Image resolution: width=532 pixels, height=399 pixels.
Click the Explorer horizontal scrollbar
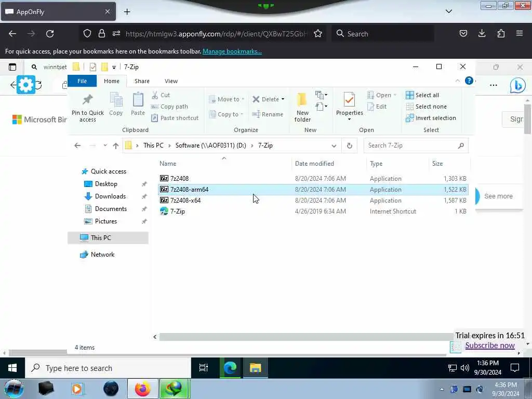point(307,337)
